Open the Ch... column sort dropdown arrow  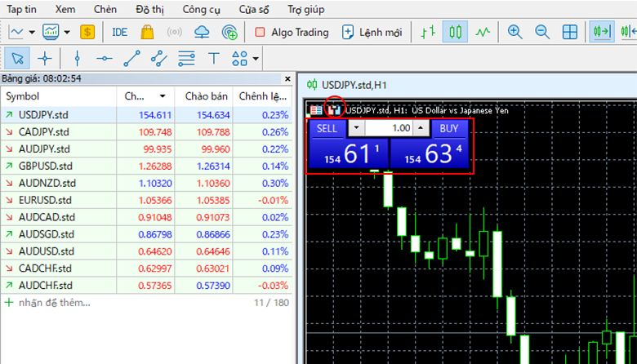[163, 96]
